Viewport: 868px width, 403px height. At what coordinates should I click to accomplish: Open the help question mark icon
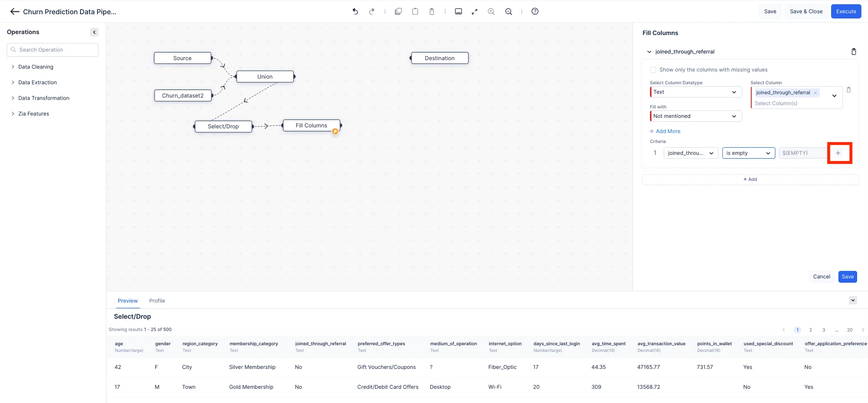click(x=535, y=11)
